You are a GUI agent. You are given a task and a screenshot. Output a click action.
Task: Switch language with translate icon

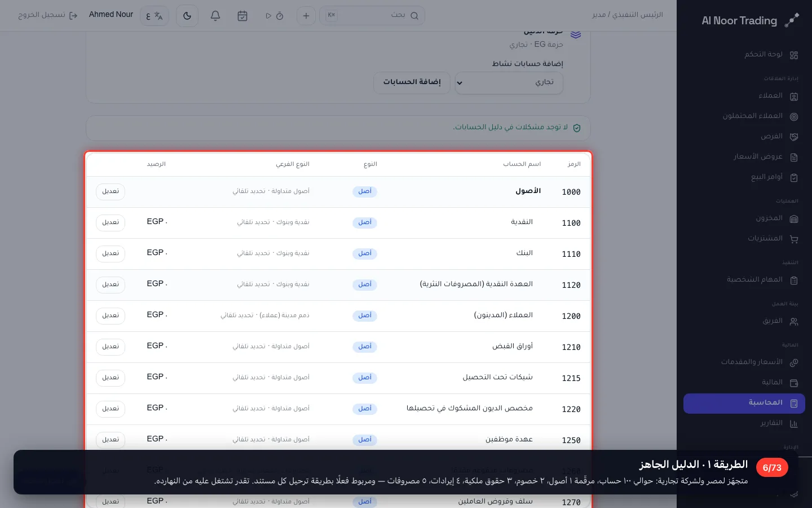(x=154, y=16)
